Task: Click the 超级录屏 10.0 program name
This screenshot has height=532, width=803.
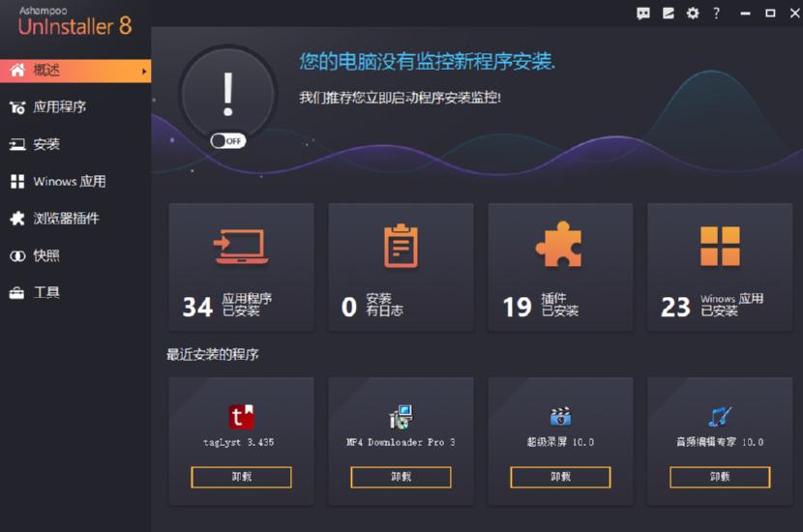Action: click(560, 442)
